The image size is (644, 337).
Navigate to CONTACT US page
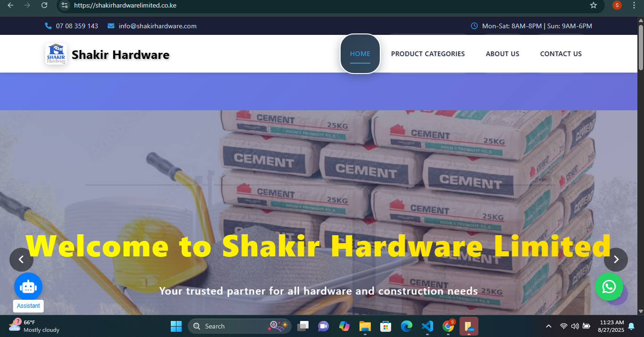click(x=560, y=54)
